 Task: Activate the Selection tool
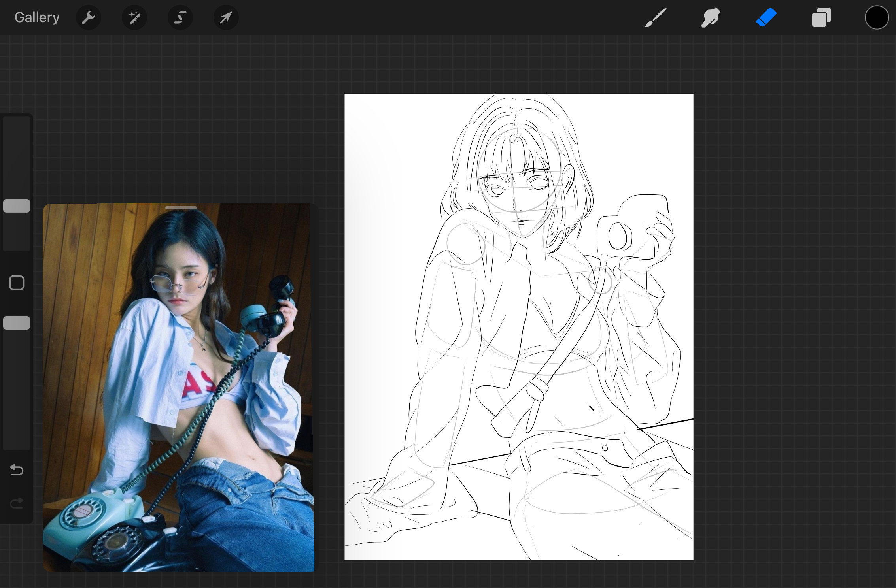[180, 17]
